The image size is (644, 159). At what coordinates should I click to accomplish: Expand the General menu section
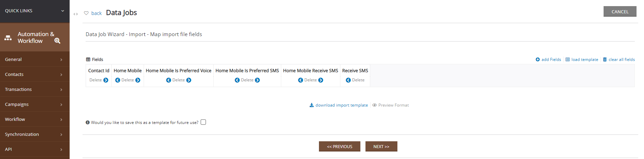click(35, 59)
